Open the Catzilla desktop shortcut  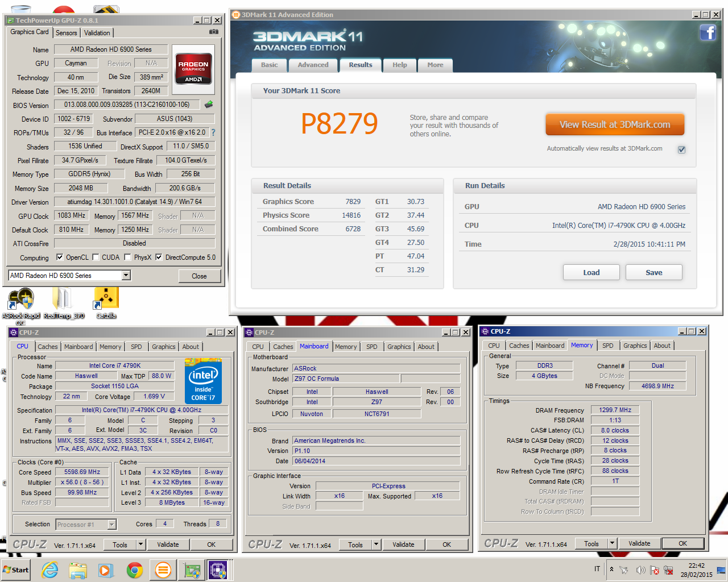coord(106,304)
